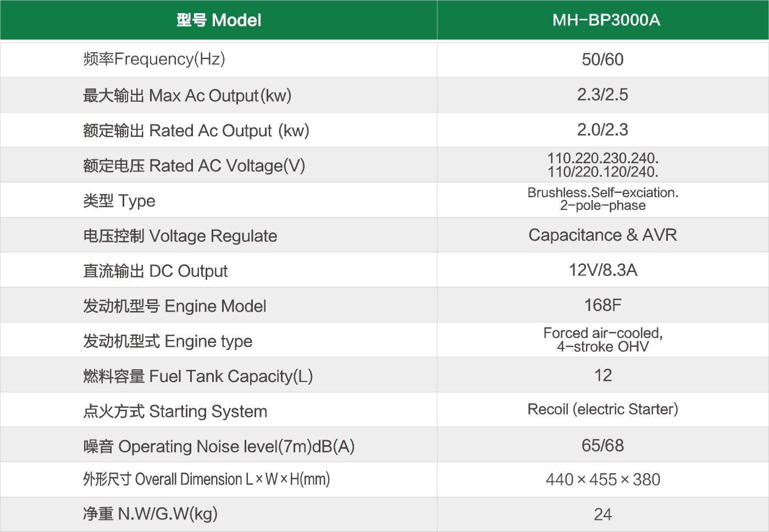Click the 65/68 noise level value

tap(602, 445)
